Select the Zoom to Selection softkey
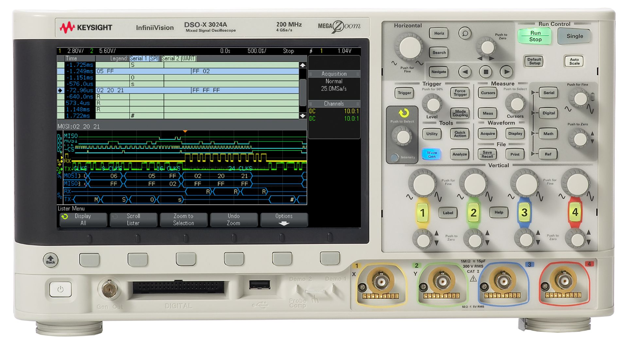This screenshot has width=644, height=347. [x=183, y=220]
